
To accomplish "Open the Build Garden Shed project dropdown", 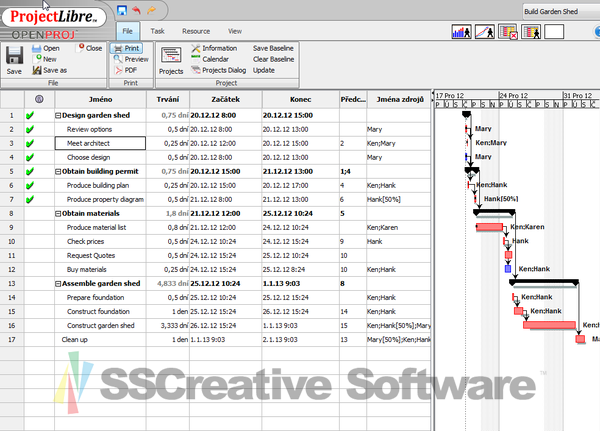I will point(558,11).
